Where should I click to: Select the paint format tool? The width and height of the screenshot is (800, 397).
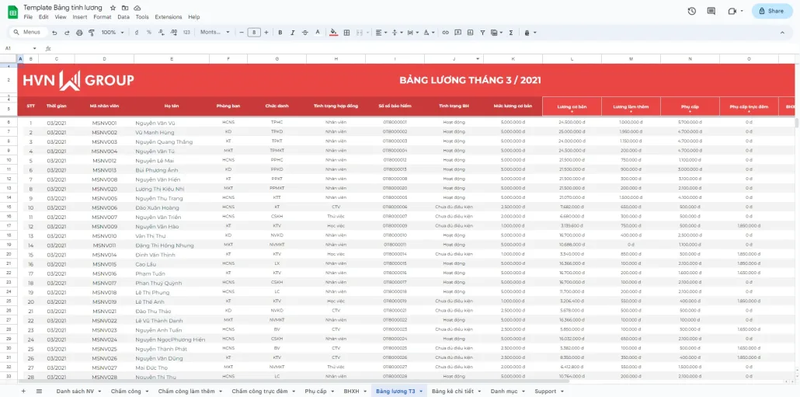(x=92, y=33)
